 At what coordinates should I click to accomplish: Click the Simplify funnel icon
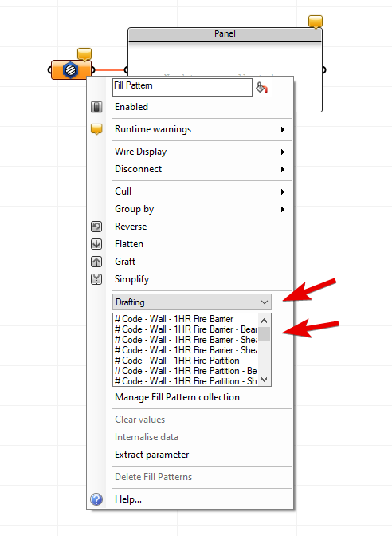96,279
